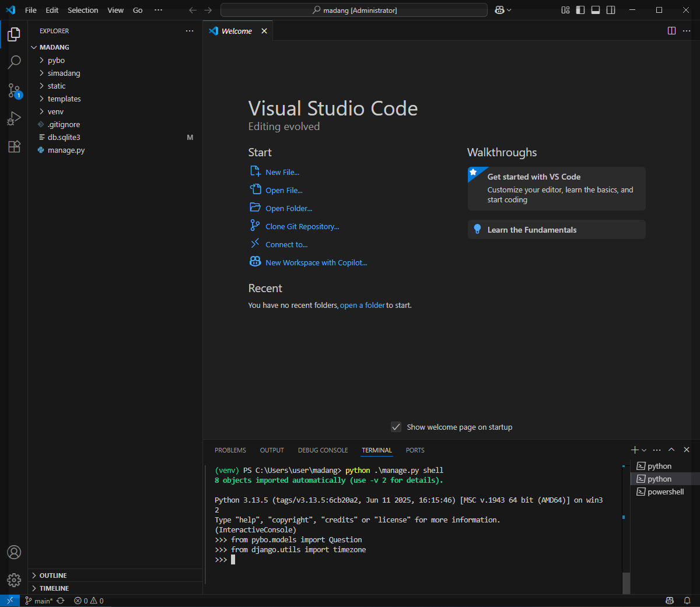Go forward with the right arrow
This screenshot has height=607, width=700.
(x=208, y=10)
